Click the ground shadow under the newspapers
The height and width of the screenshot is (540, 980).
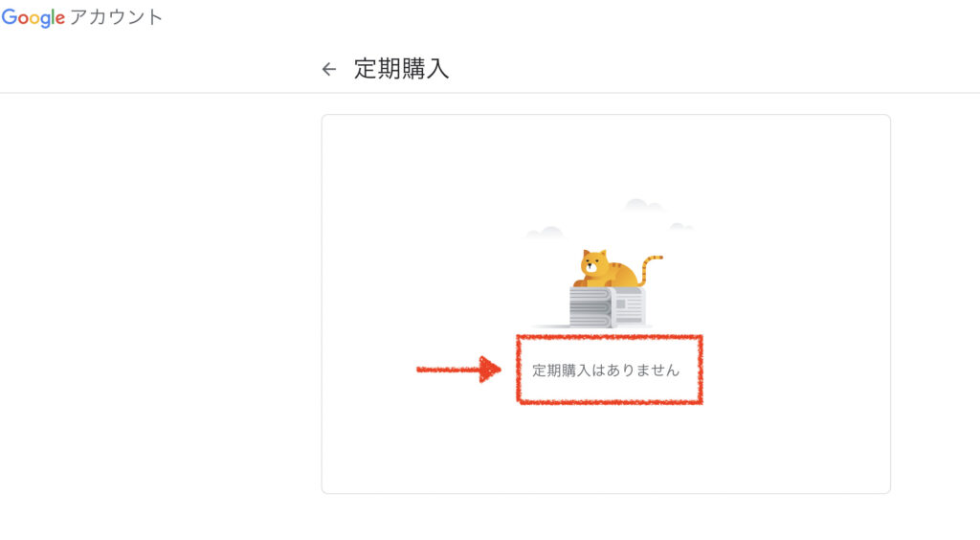click(592, 326)
